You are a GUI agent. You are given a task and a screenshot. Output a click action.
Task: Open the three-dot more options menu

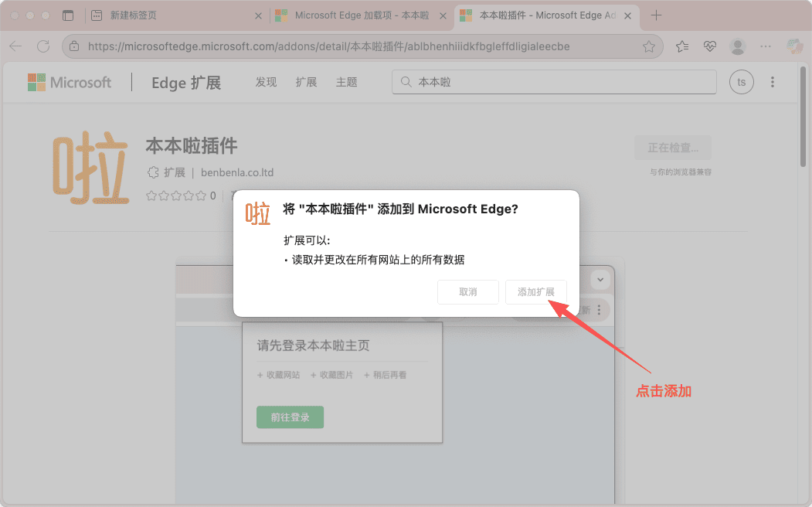pos(773,82)
